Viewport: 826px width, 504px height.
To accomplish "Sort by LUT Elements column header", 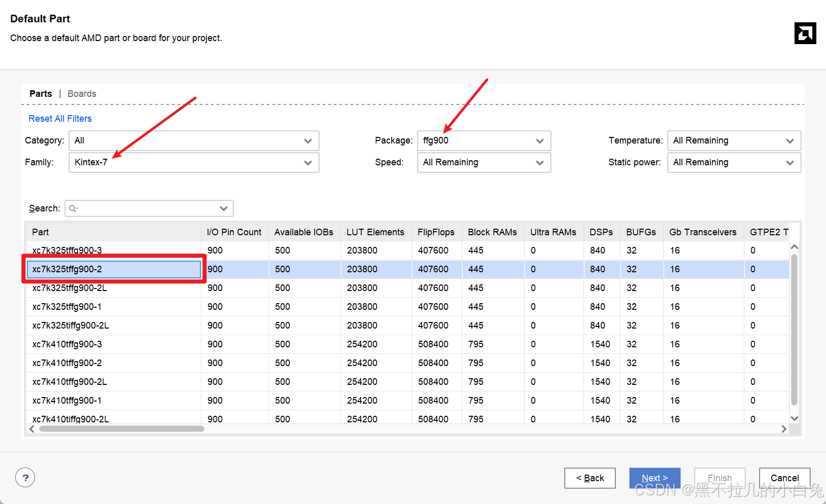I will (376, 232).
